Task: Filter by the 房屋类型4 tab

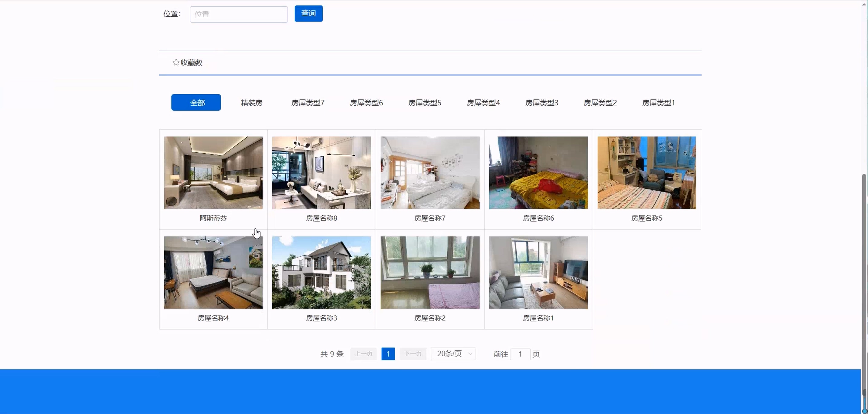Action: point(483,103)
